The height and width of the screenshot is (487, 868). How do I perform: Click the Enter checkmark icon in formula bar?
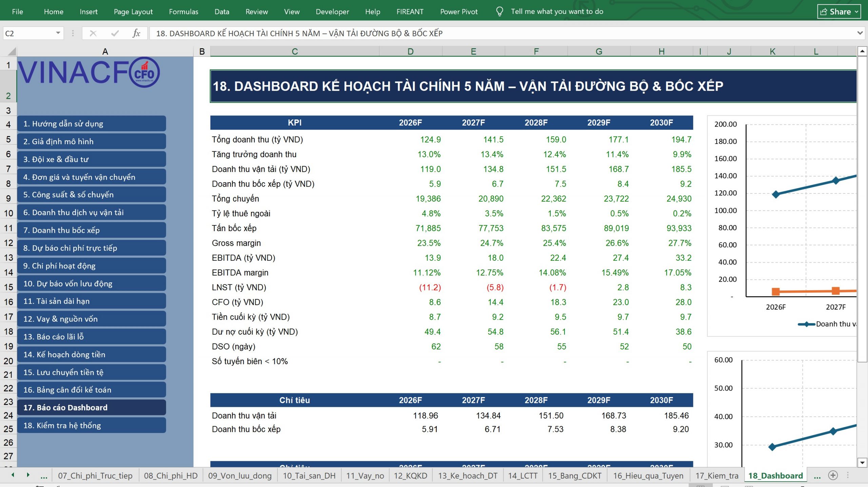115,33
